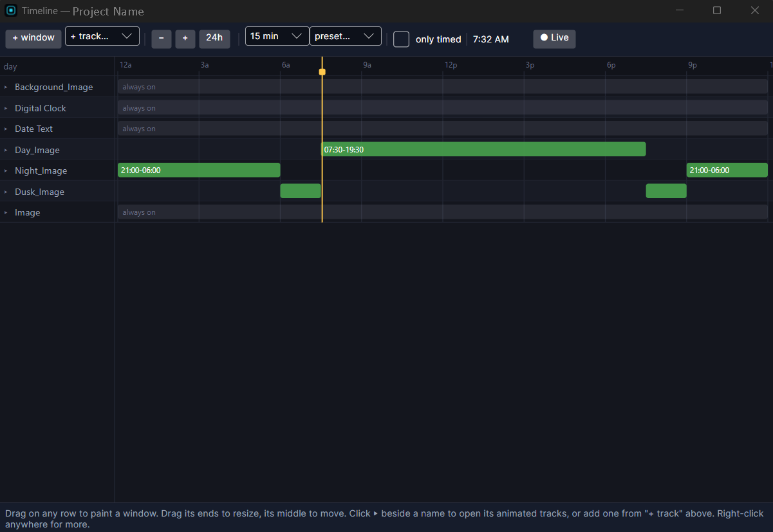Select the Digital Clock row label

[x=41, y=108]
